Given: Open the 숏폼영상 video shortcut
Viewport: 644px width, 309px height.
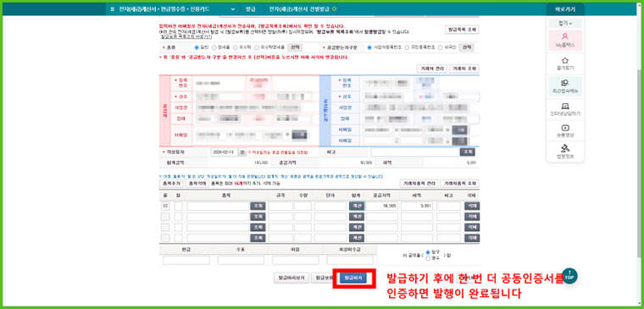Looking at the screenshot, I should pyautogui.click(x=565, y=131).
